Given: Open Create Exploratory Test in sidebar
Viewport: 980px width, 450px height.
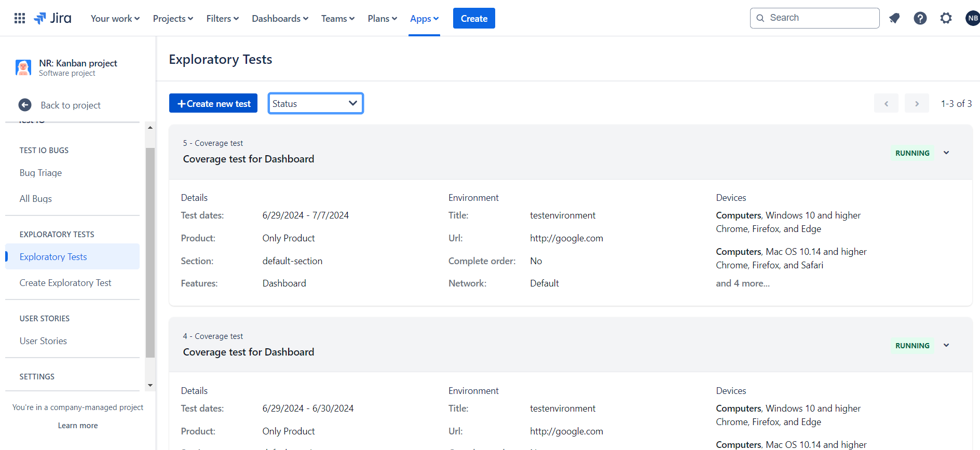Looking at the screenshot, I should tap(65, 283).
